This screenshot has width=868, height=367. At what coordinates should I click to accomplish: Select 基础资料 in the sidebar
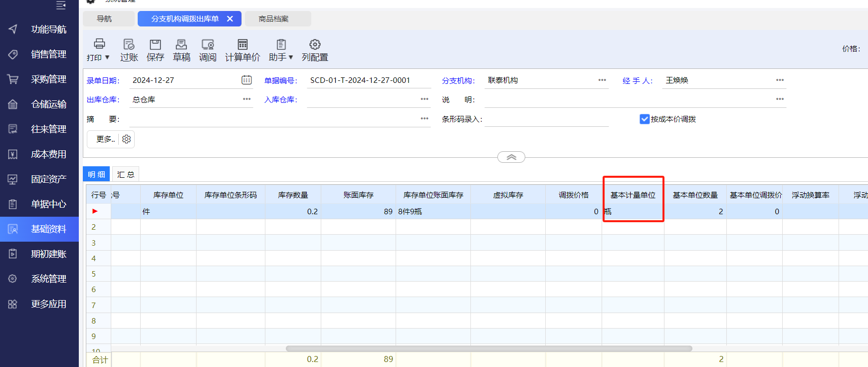click(39, 229)
